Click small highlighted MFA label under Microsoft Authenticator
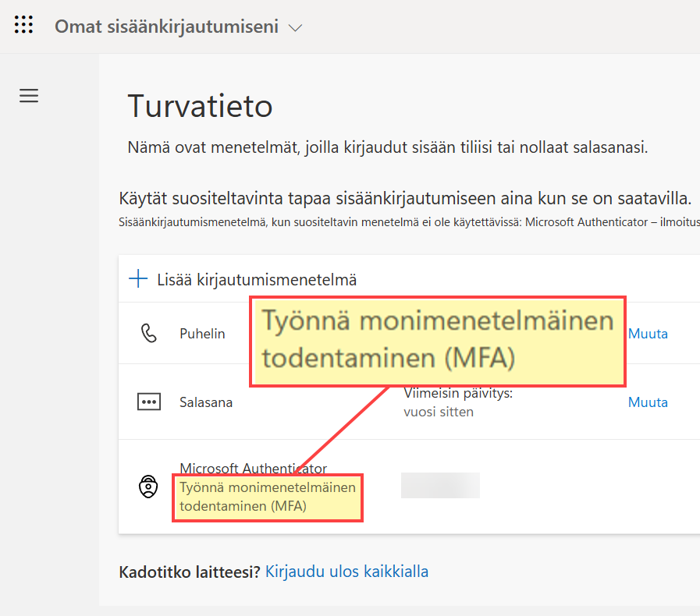This screenshot has height=616, width=700. (x=267, y=497)
